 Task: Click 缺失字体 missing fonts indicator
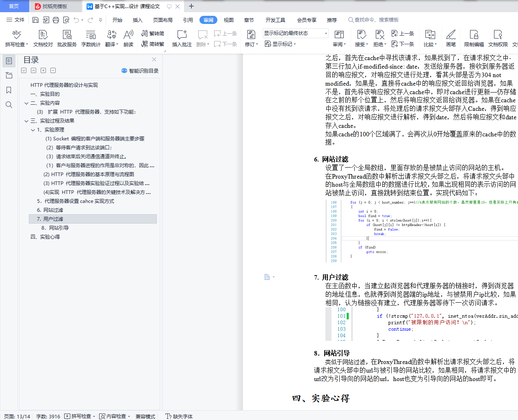pos(179,416)
